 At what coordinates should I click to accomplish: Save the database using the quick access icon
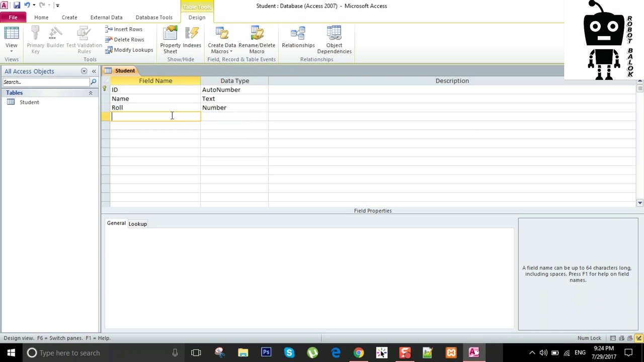[x=17, y=5]
